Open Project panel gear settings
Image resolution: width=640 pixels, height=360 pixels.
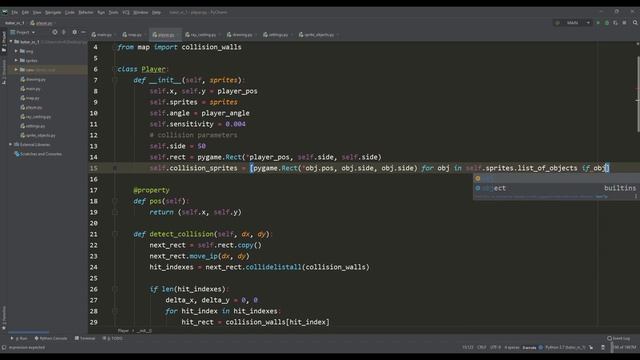coord(74,32)
